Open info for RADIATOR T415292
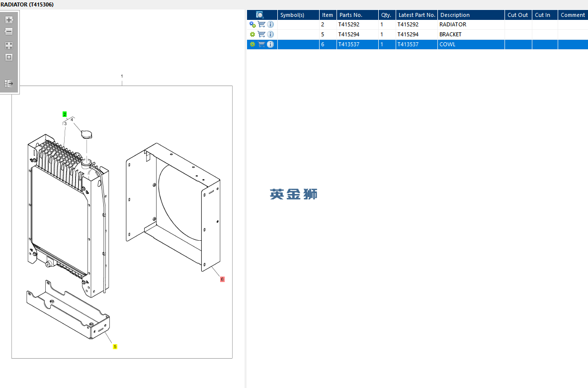588x388 pixels. pyautogui.click(x=270, y=24)
